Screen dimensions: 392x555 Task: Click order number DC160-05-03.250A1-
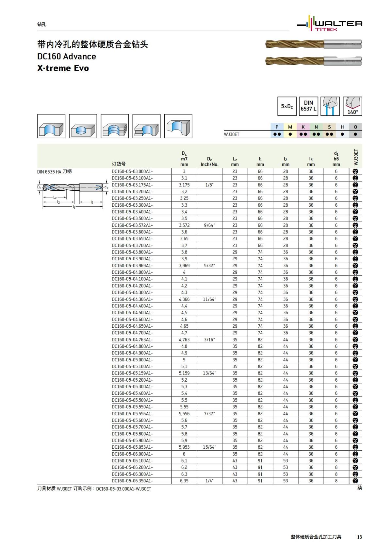point(132,198)
